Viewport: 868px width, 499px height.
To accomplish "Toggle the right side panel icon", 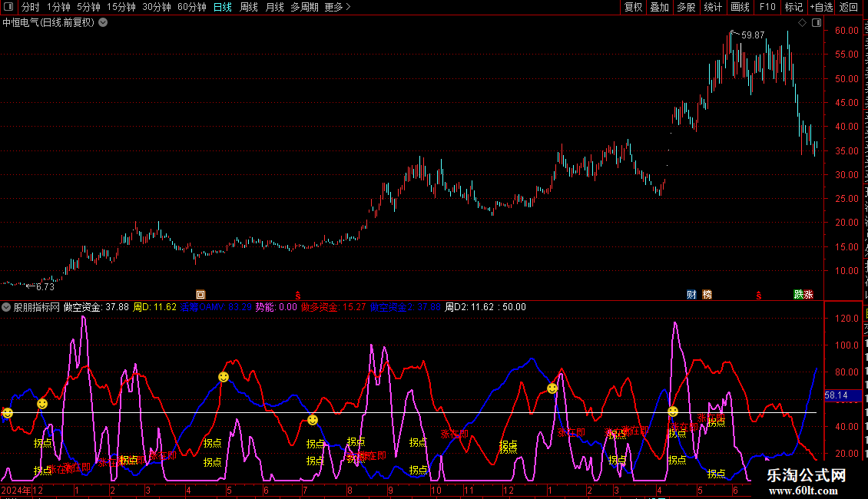I will click(x=817, y=23).
